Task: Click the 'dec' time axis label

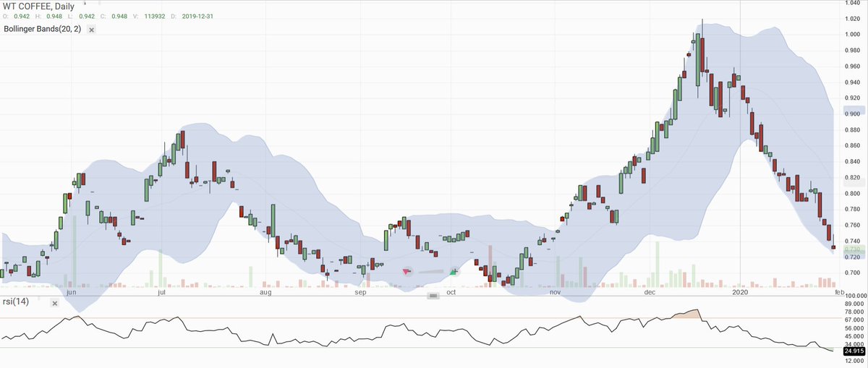Action: pyautogui.click(x=650, y=293)
